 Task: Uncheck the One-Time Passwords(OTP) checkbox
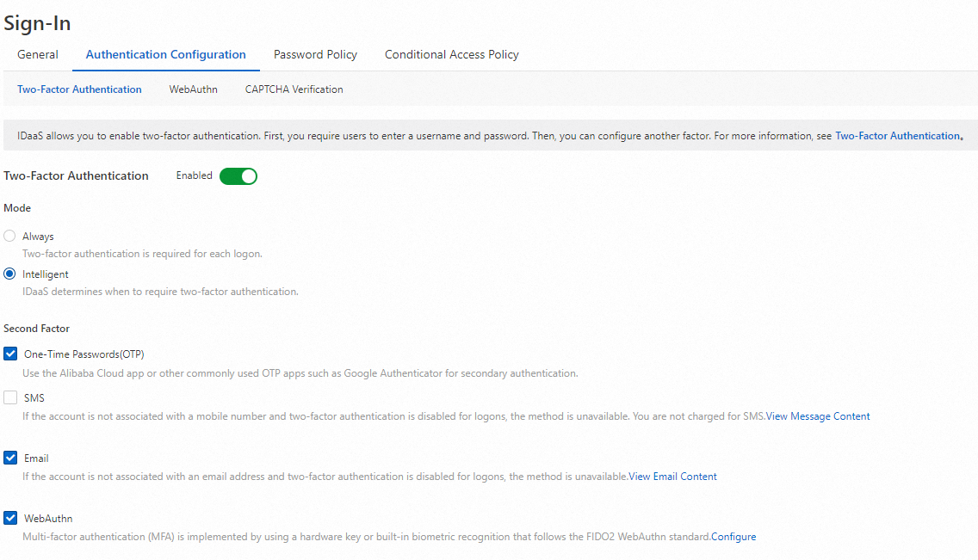pyautogui.click(x=10, y=354)
